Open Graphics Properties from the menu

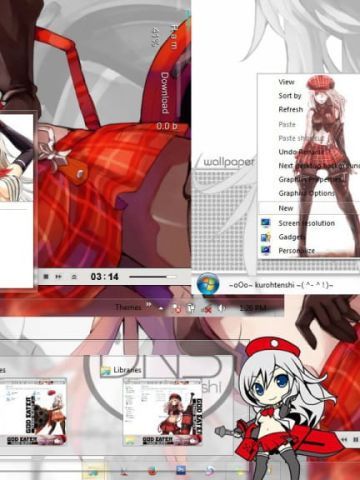click(x=310, y=179)
